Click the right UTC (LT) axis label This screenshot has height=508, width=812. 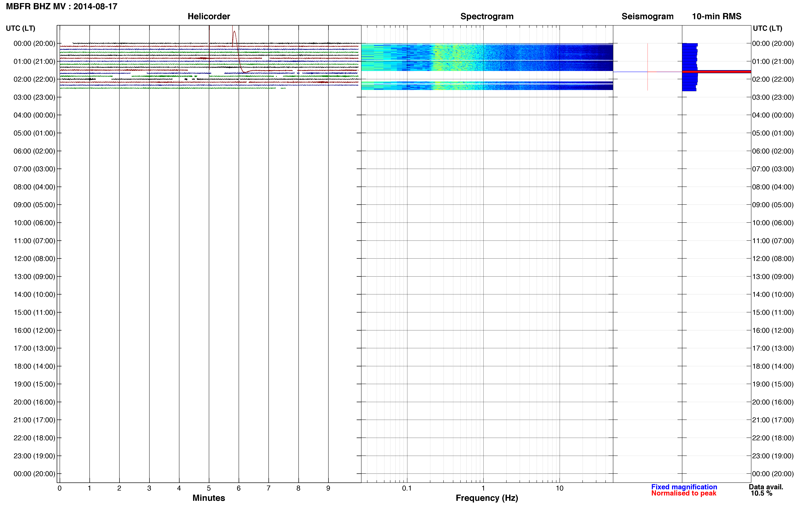point(767,29)
